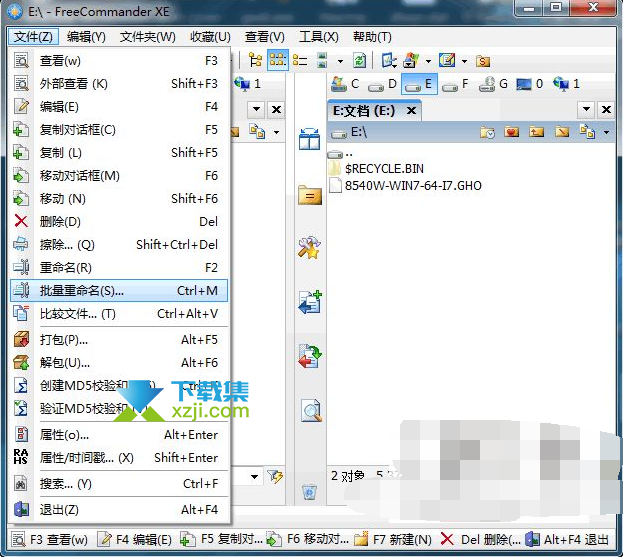Choose 解包(U)... menu entry
This screenshot has width=623, height=557.
(119, 363)
